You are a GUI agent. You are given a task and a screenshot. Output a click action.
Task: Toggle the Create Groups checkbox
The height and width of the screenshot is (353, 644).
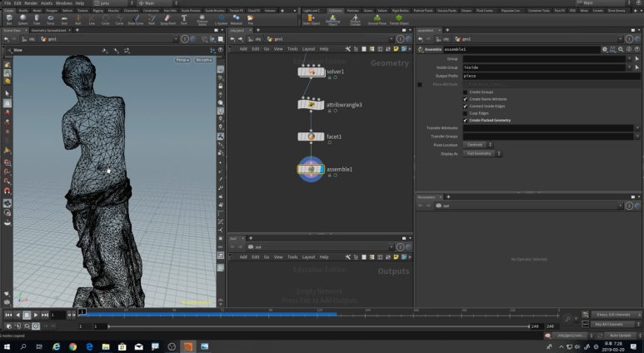click(466, 92)
